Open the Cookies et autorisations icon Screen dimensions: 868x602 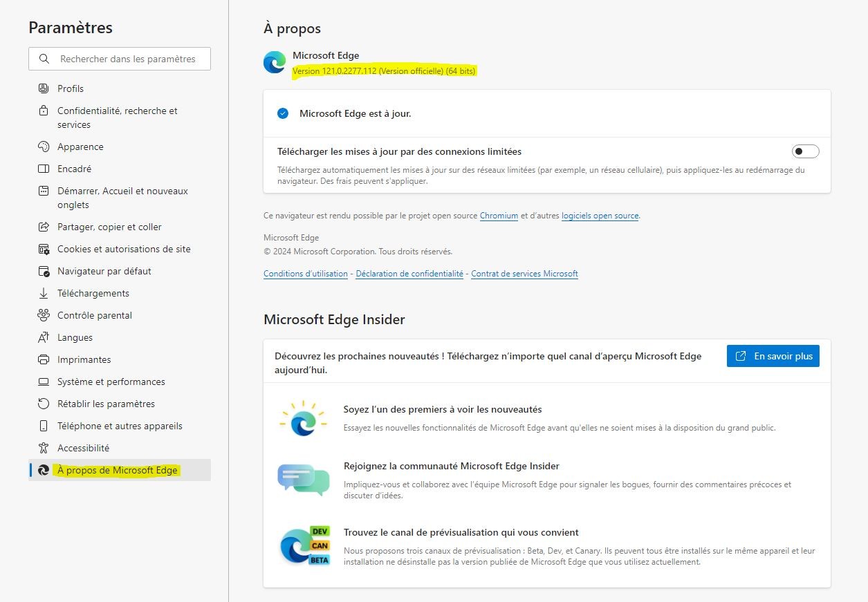click(44, 249)
